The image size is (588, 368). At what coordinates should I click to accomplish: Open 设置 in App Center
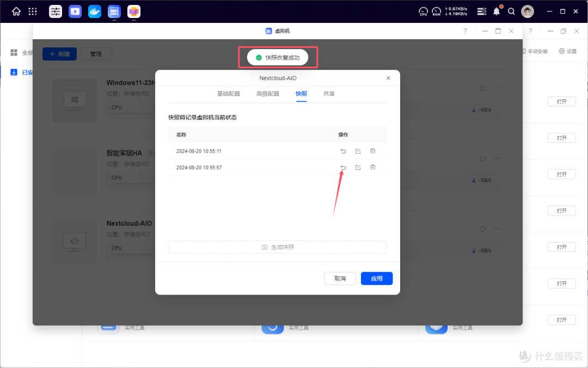568,51
